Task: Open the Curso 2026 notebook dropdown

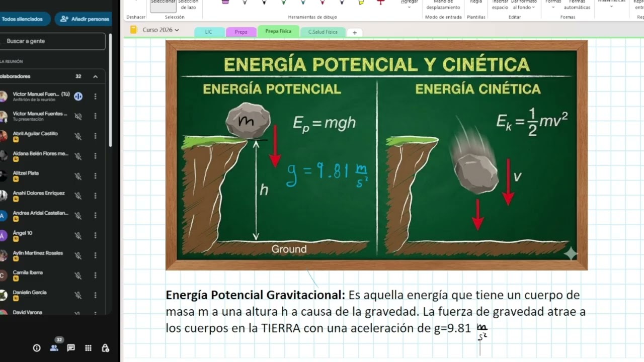Action: tap(177, 30)
